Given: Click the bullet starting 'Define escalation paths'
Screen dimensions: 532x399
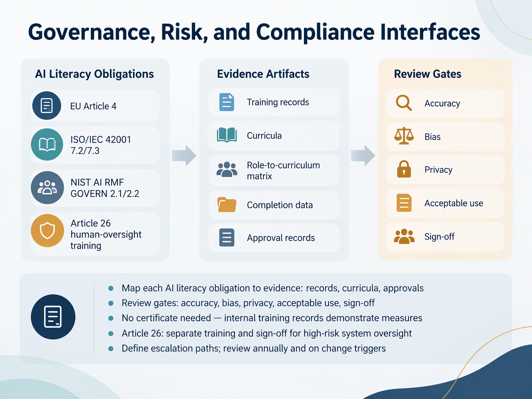Looking at the screenshot, I should (254, 348).
